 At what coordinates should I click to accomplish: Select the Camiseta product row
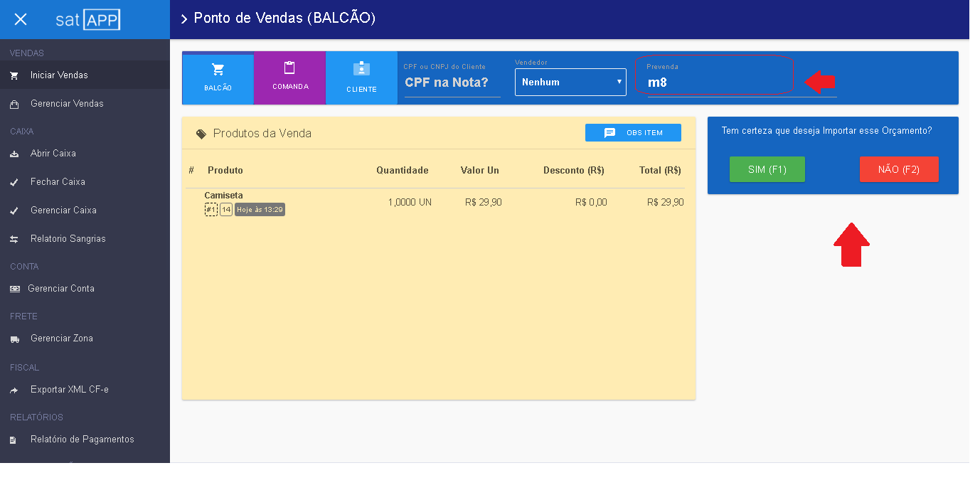pos(435,202)
